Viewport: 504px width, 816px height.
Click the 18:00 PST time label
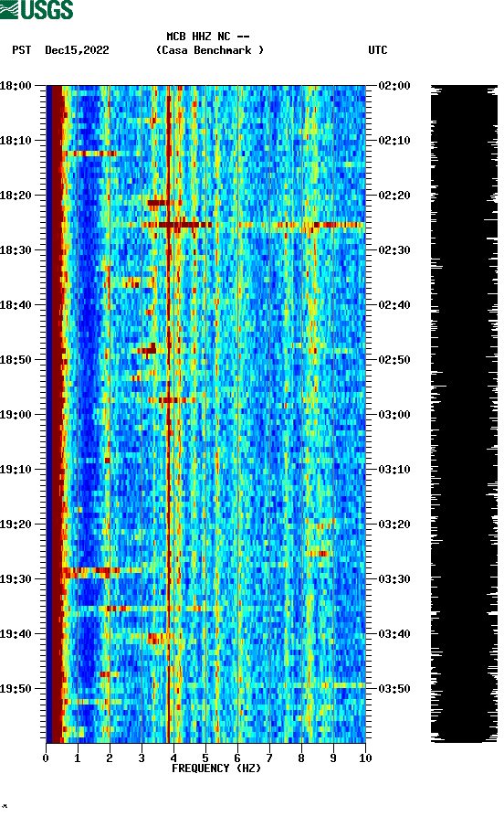click(x=16, y=85)
